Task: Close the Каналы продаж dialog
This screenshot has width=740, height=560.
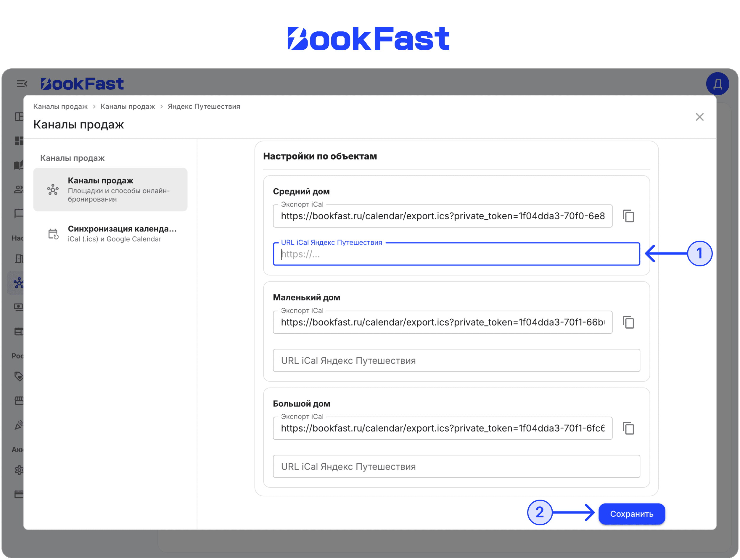Action: coord(699,117)
